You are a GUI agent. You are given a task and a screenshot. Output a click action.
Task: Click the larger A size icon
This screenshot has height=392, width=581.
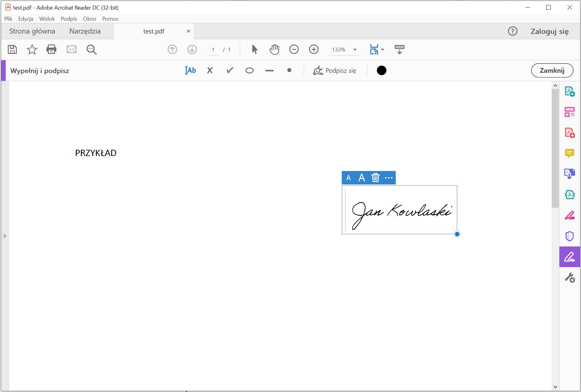[362, 178]
